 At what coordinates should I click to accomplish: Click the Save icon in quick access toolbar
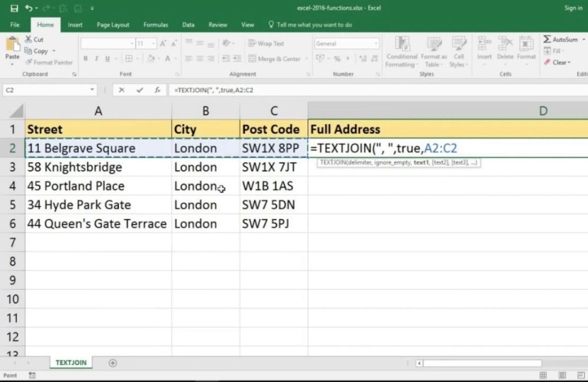pyautogui.click(x=14, y=8)
